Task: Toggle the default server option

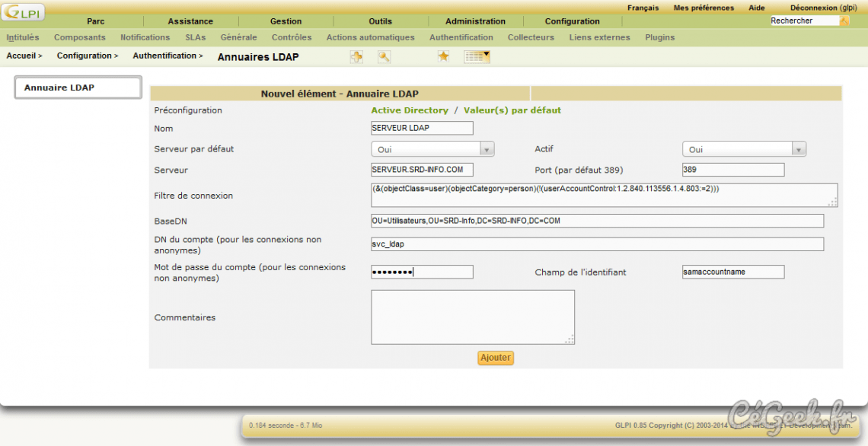Action: click(423, 148)
